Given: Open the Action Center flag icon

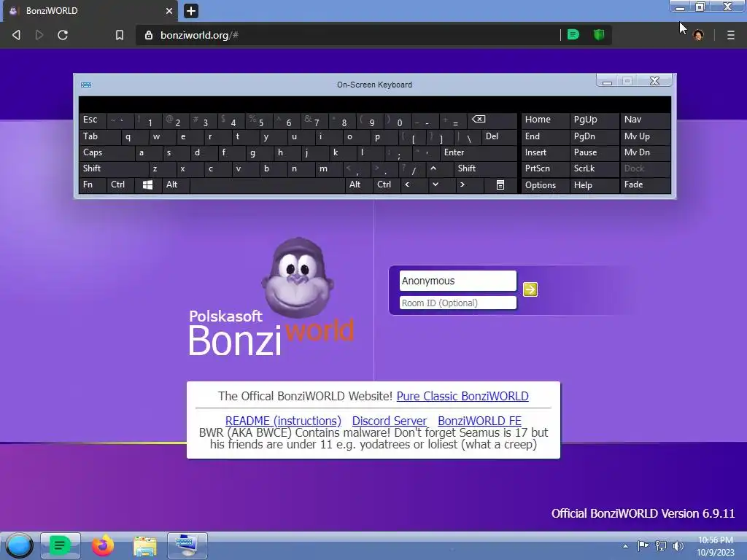Looking at the screenshot, I should [x=643, y=545].
